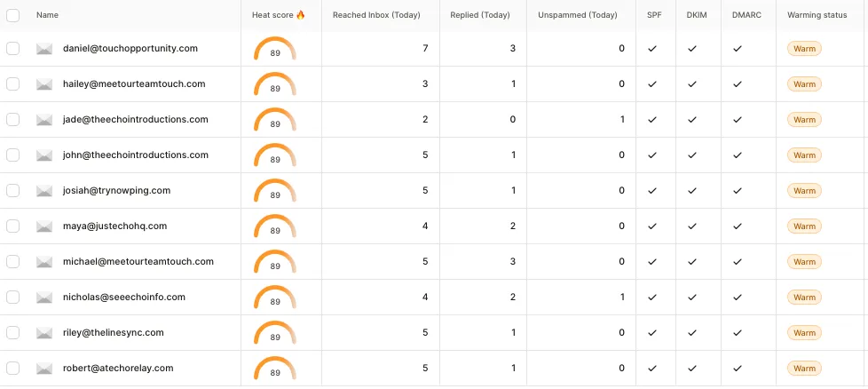Click the Unspammed value for jade@theechointroductions.com

[622, 119]
